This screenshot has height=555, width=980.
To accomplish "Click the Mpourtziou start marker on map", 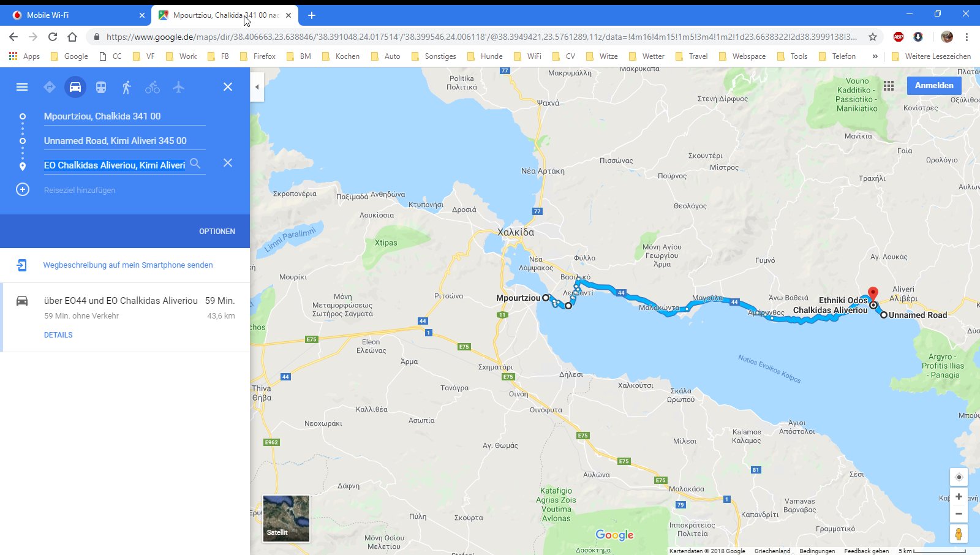I will (x=546, y=298).
